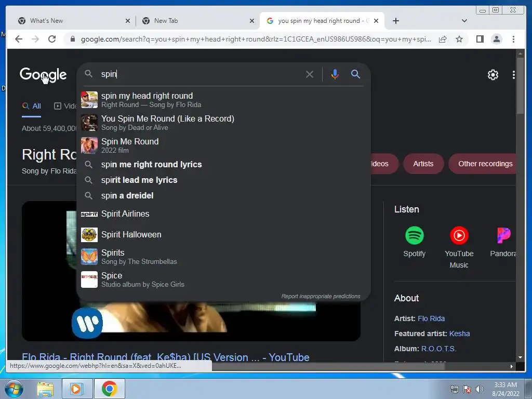532x399 pixels.
Task: Open Google apps dots menu
Action: click(x=514, y=75)
